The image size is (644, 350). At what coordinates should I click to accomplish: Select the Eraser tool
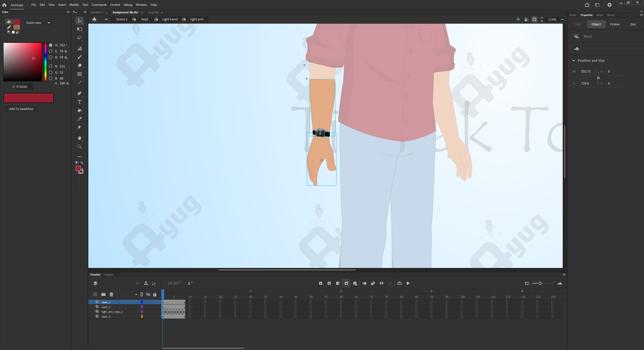79,65
